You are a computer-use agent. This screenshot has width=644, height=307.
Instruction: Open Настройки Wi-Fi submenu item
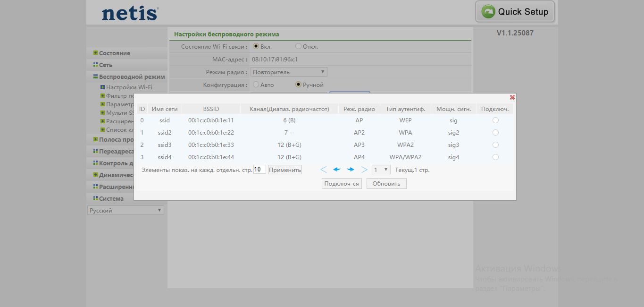[129, 87]
